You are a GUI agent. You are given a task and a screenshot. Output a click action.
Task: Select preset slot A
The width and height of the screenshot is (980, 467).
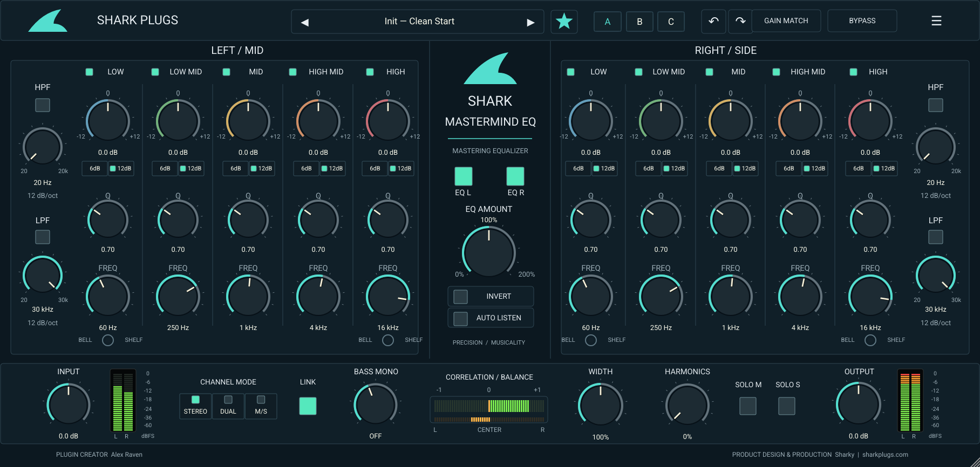click(608, 22)
